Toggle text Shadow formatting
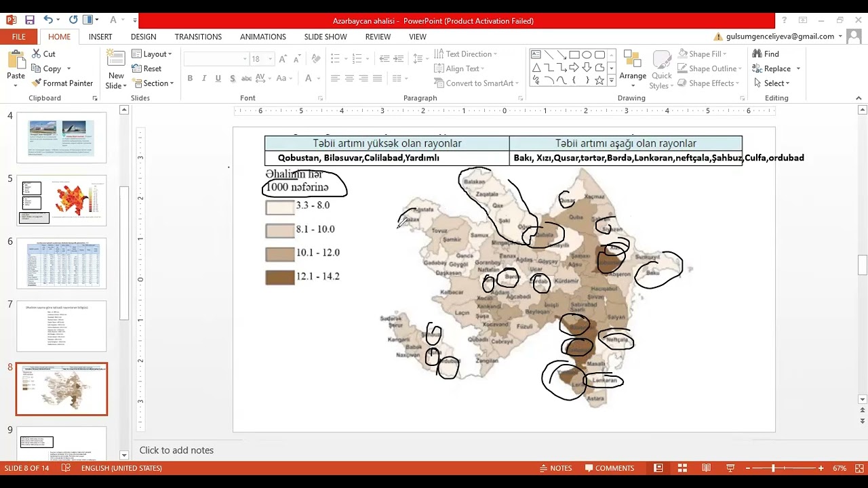This screenshot has height=488, width=868. pos(232,79)
